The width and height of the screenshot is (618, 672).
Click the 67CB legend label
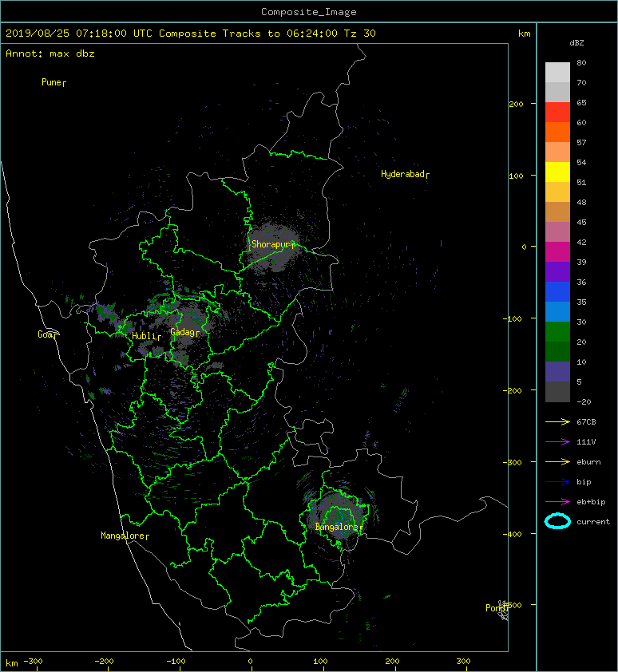click(x=586, y=421)
